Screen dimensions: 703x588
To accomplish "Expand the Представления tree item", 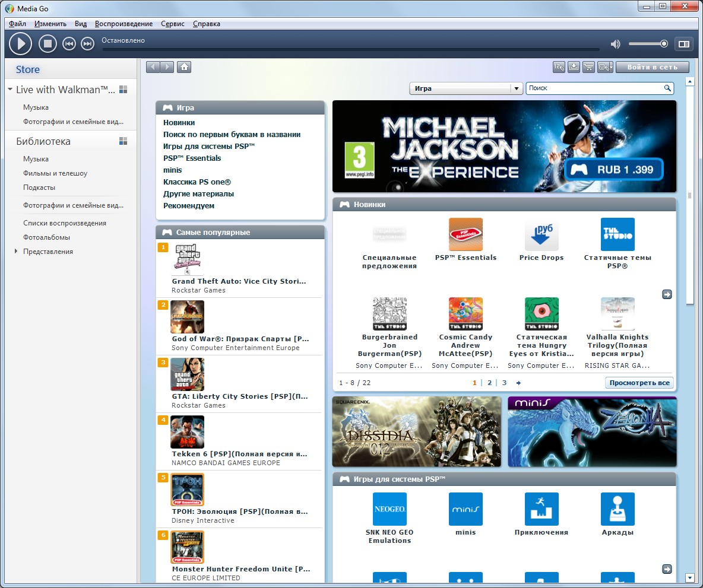I will [x=16, y=252].
